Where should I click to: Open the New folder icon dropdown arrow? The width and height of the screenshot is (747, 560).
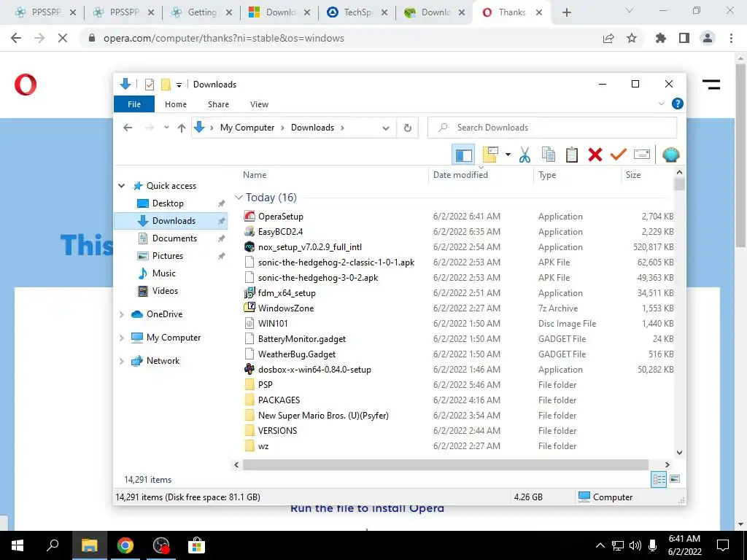[508, 155]
